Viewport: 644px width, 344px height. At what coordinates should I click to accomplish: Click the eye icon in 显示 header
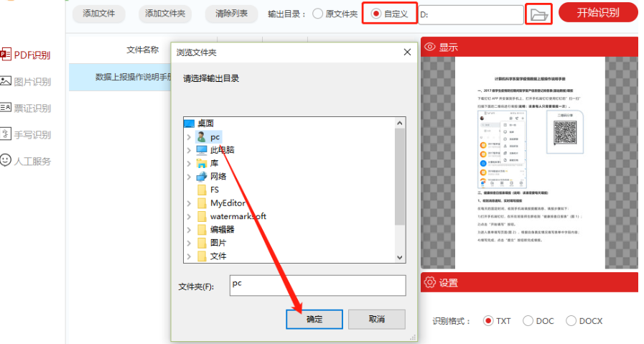(x=429, y=47)
